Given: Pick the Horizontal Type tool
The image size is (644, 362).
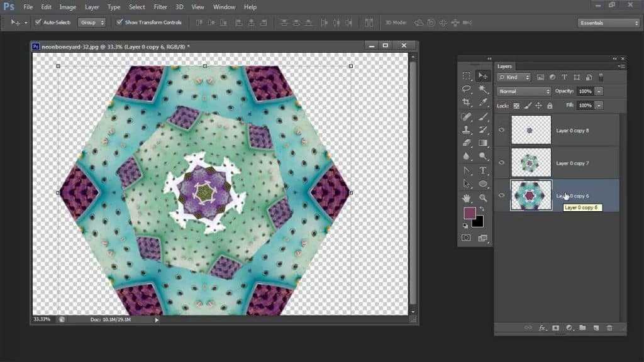Looking at the screenshot, I should pos(483,170).
